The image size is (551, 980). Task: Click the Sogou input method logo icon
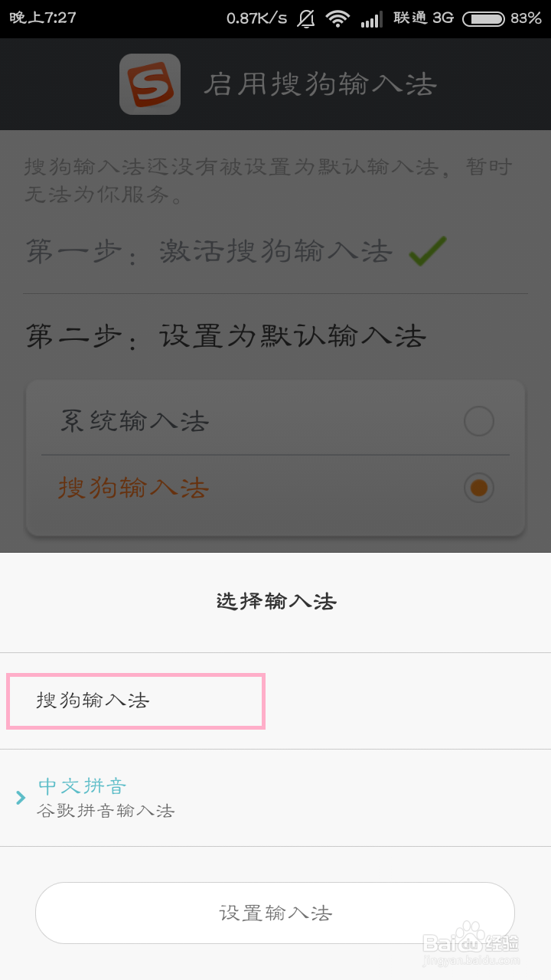pos(149,84)
